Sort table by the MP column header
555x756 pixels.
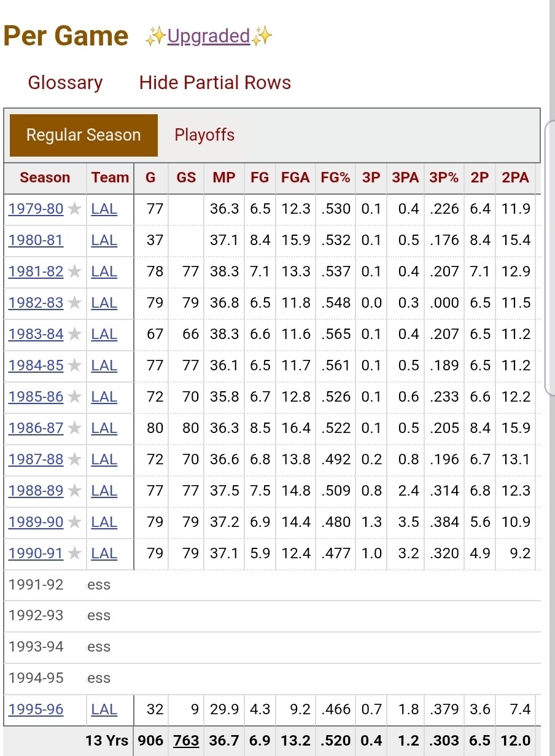point(224,177)
